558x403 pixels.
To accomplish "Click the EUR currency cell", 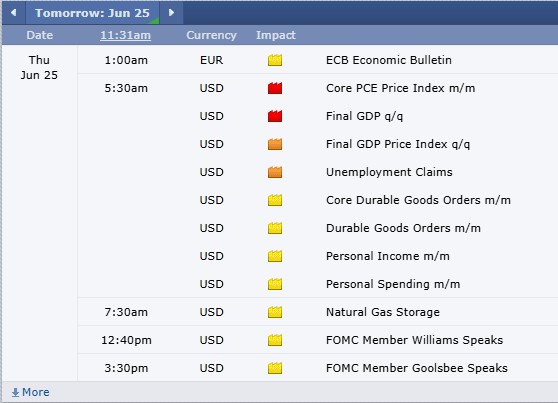I will pyautogui.click(x=211, y=60).
